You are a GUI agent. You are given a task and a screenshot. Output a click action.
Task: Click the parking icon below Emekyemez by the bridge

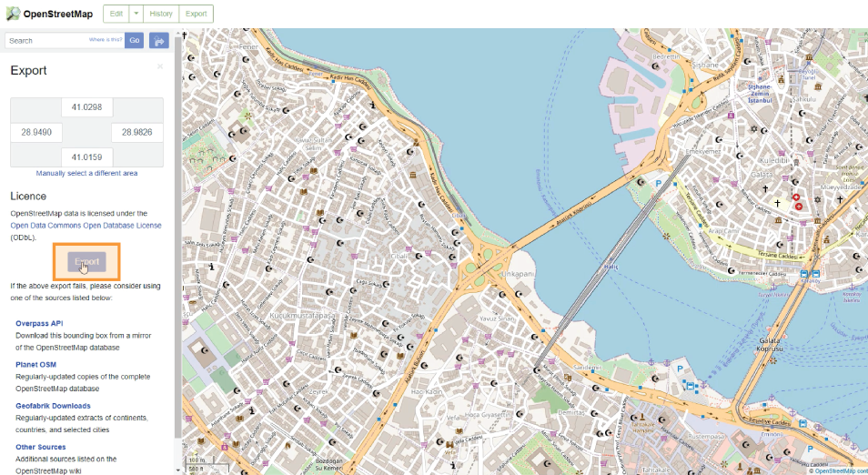pyautogui.click(x=659, y=183)
